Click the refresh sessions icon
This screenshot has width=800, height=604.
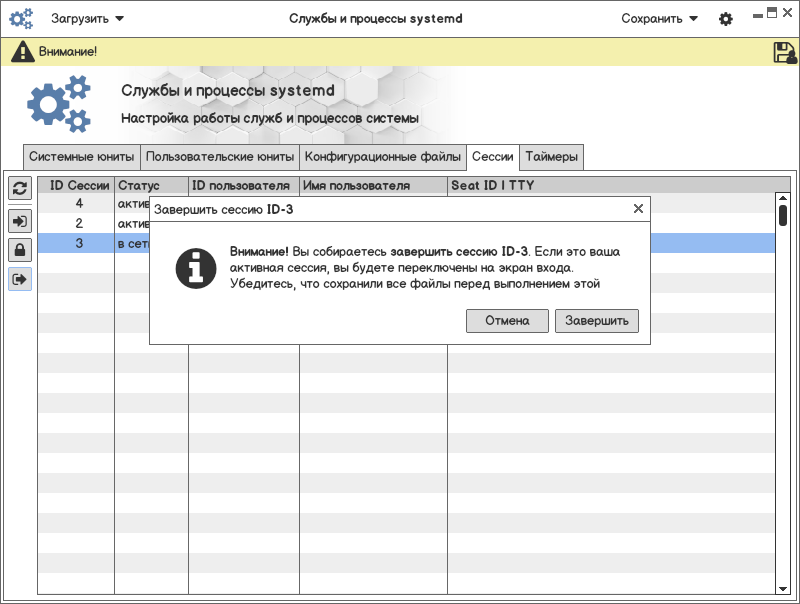pyautogui.click(x=19, y=188)
